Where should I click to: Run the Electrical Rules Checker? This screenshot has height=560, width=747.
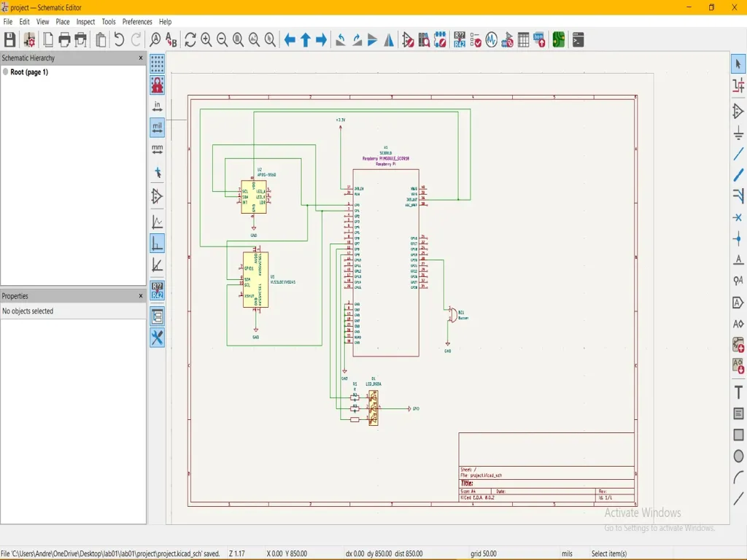(476, 40)
